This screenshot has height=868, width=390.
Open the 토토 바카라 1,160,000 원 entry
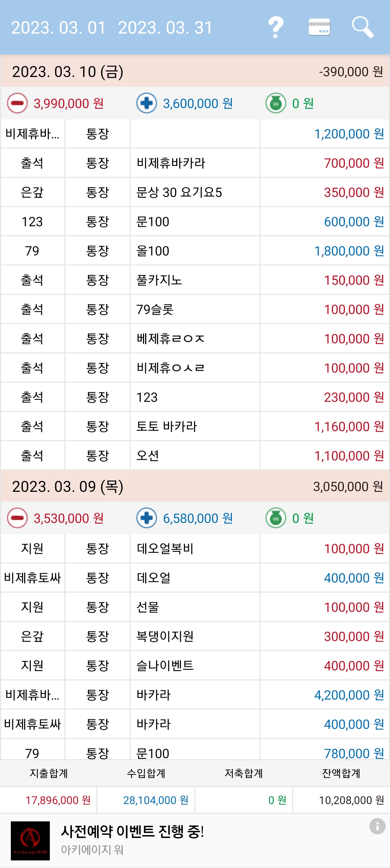tap(195, 426)
